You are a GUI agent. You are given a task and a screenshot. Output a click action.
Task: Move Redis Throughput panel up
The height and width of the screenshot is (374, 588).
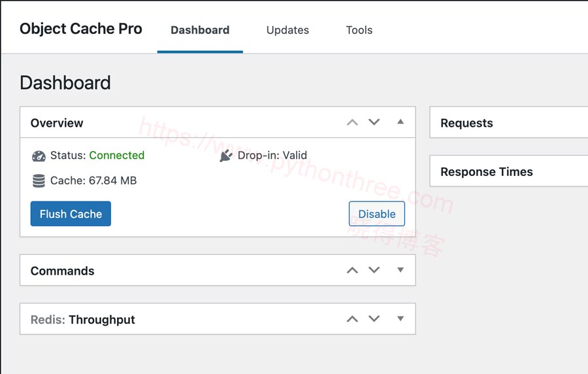click(x=352, y=319)
